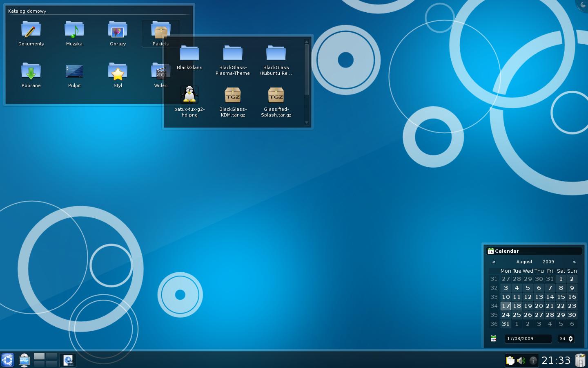Open the clipboard icon in system tray

(510, 361)
